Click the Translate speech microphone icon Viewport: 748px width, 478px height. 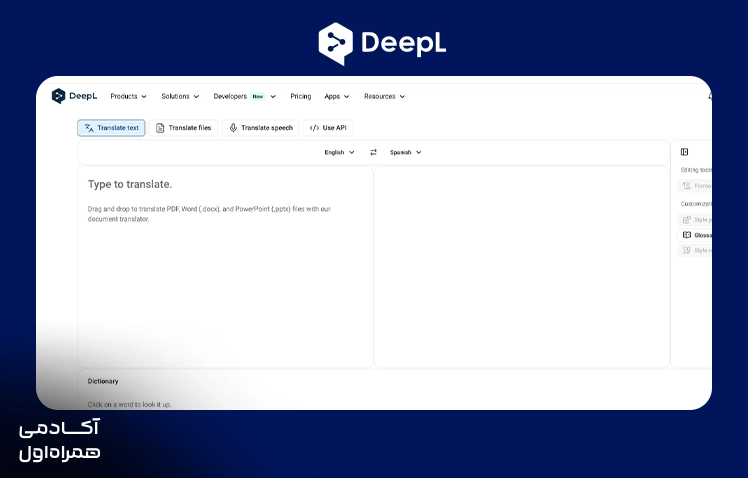[233, 128]
